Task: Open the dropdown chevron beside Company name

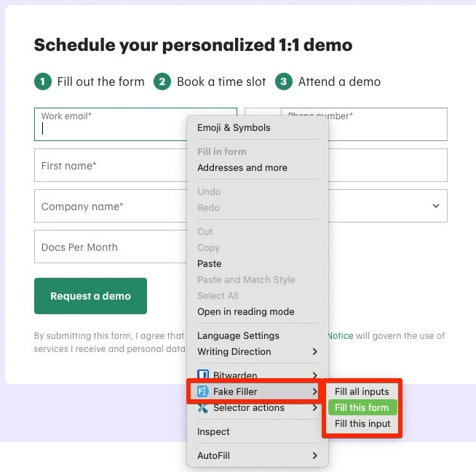Action: [x=436, y=207]
